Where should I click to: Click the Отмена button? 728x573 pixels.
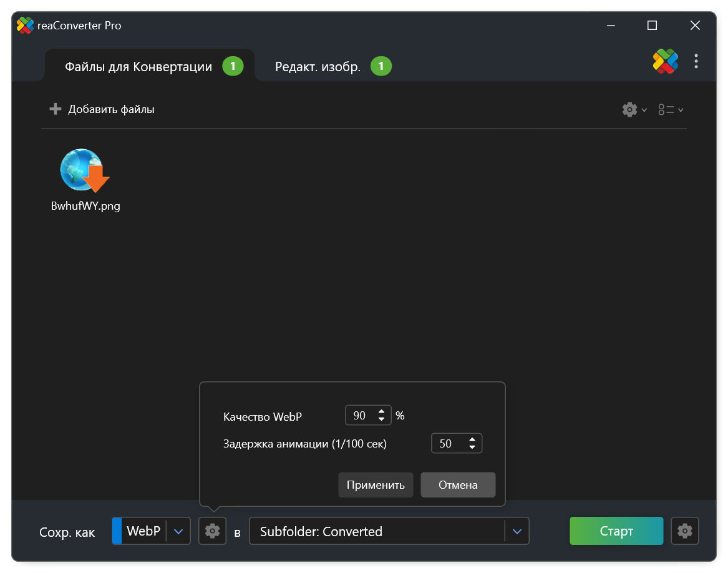pos(458,485)
